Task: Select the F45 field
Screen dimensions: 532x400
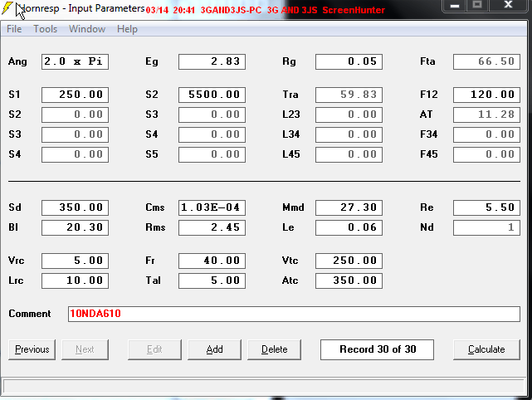Action: [486, 154]
